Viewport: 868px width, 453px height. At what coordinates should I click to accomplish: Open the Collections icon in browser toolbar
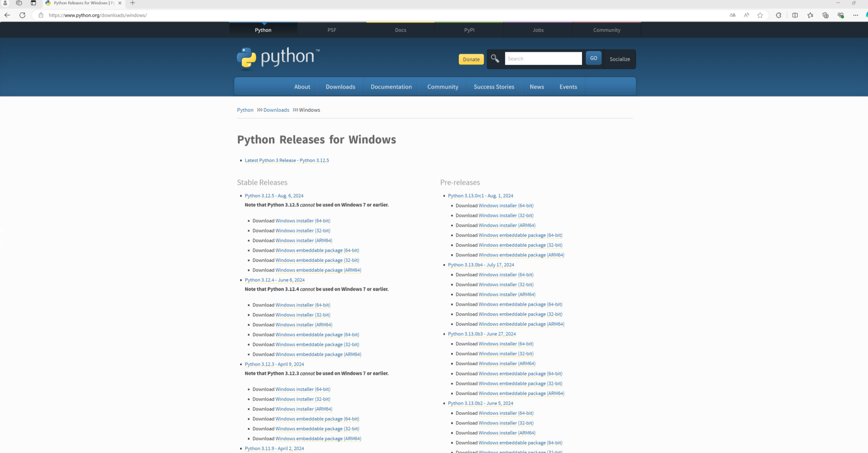(825, 15)
